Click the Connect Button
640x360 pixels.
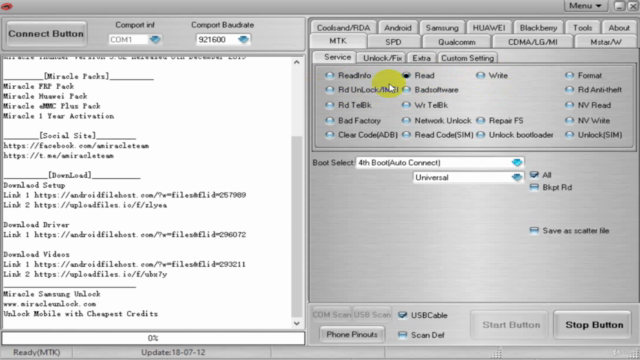[46, 33]
